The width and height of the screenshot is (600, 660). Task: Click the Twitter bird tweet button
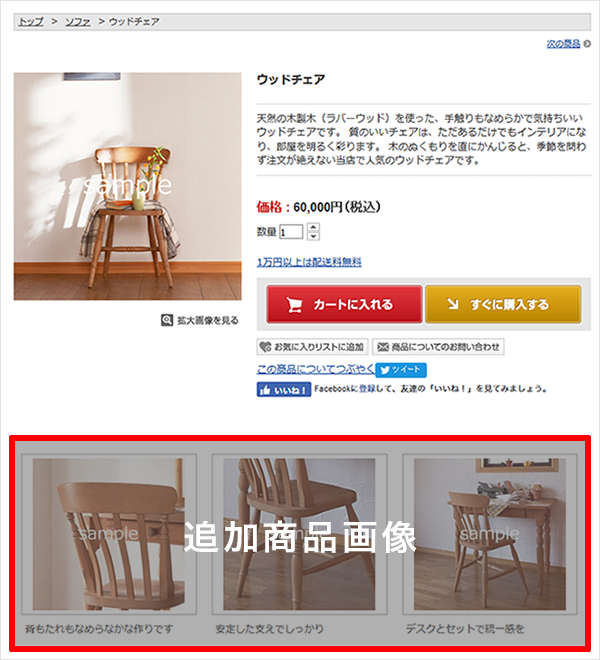401,370
